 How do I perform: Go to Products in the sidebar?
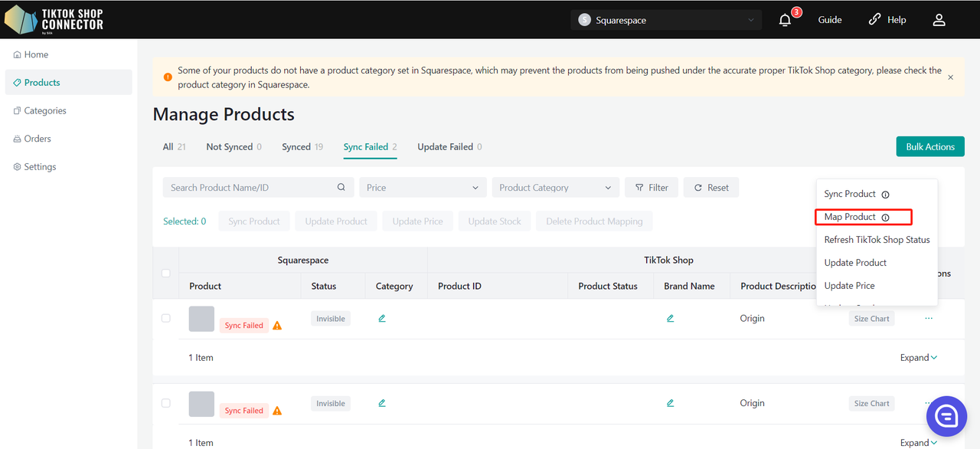[x=68, y=83]
